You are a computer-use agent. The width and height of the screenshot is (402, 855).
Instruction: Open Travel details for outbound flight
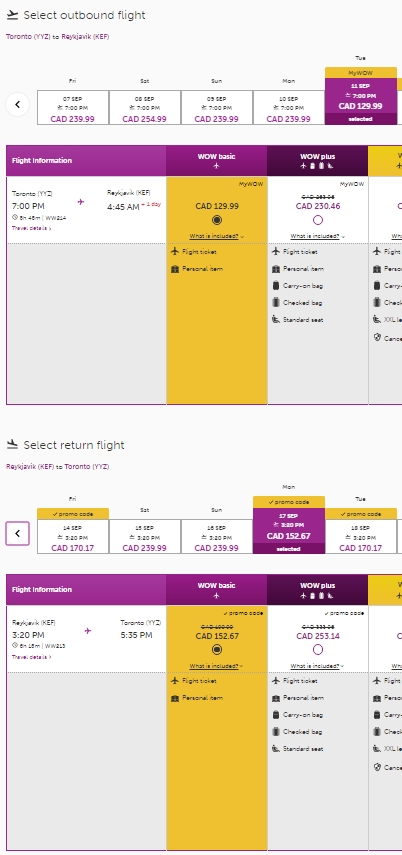[x=32, y=228]
